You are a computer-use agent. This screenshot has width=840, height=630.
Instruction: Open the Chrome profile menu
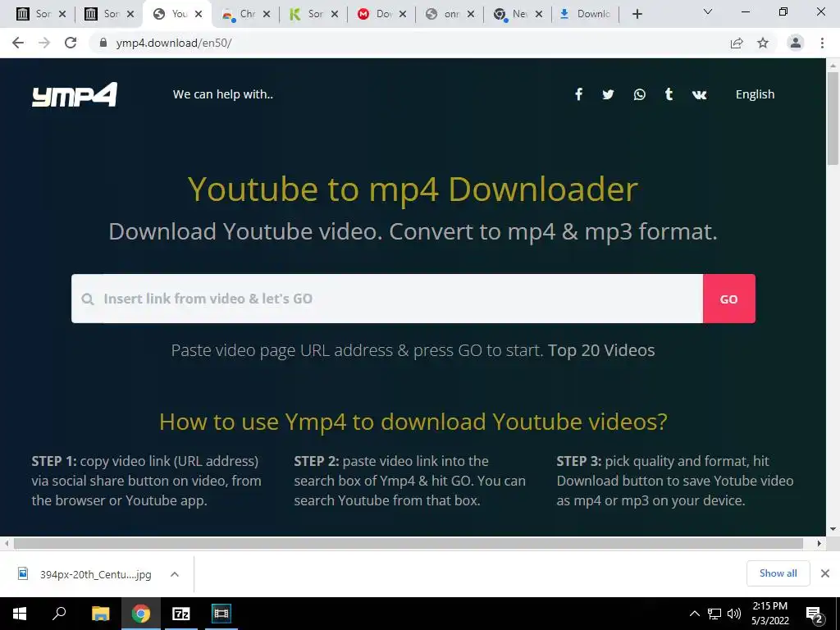tap(796, 43)
